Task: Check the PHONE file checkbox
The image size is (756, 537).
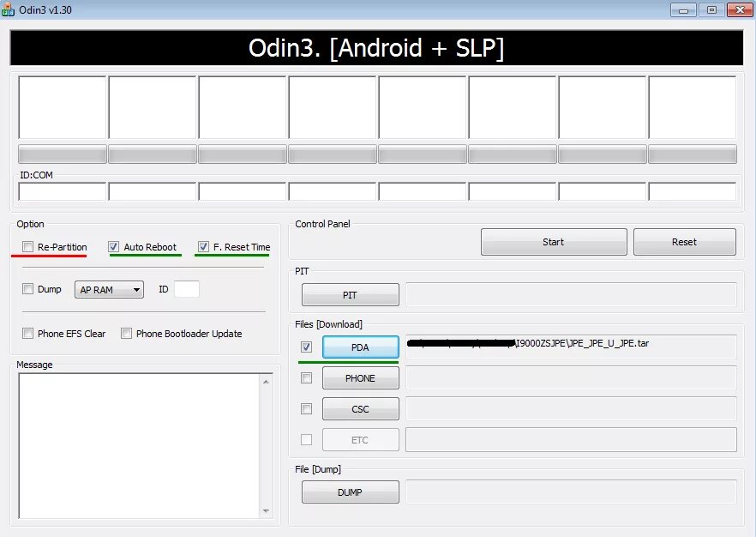Action: 306,377
